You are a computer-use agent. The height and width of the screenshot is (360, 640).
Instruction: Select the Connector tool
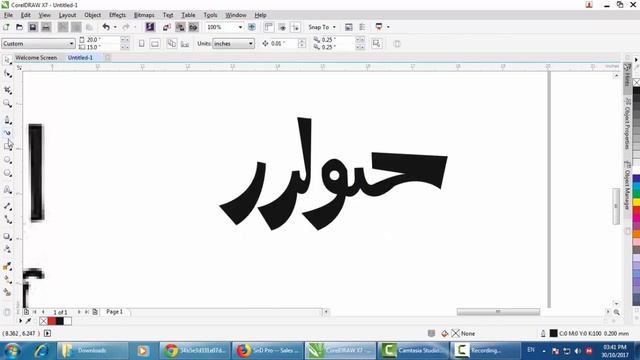[7, 220]
